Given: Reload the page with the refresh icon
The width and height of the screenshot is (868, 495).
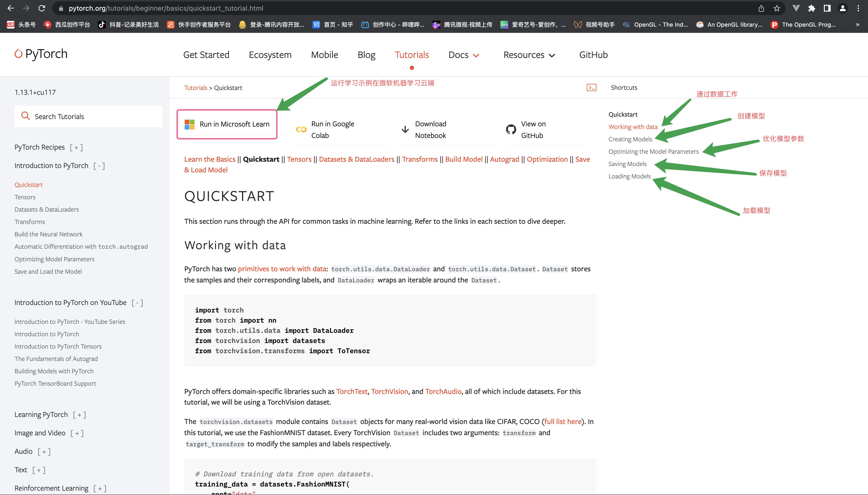Looking at the screenshot, I should pos(41,8).
